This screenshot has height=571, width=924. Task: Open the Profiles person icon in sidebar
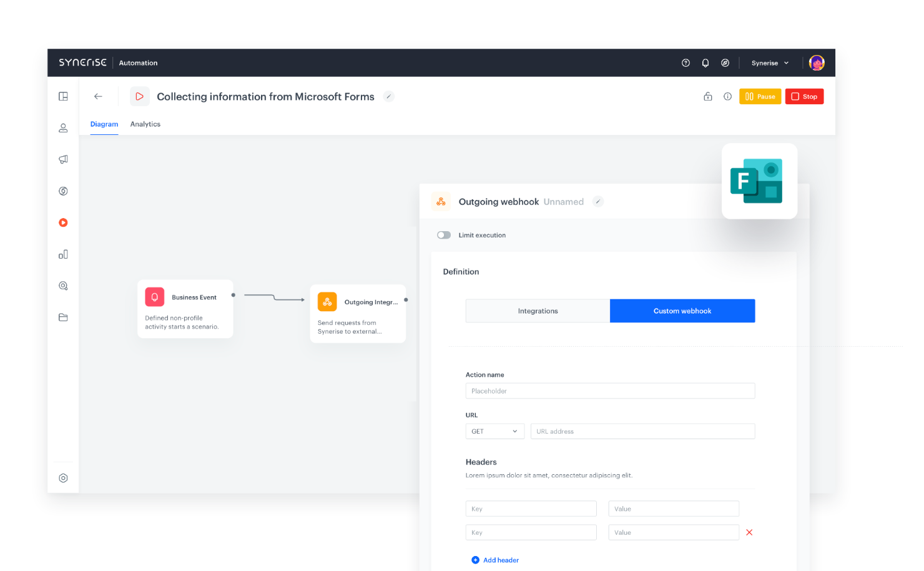tap(63, 127)
